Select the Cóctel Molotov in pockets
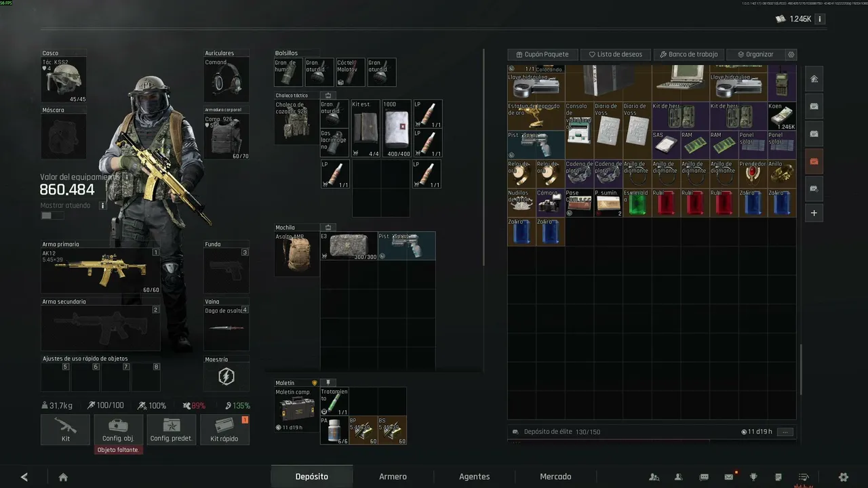The height and width of the screenshot is (488, 868). (351, 73)
